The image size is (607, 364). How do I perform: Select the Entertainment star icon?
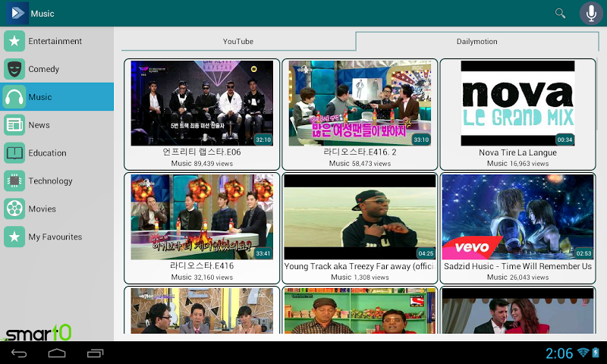click(14, 41)
